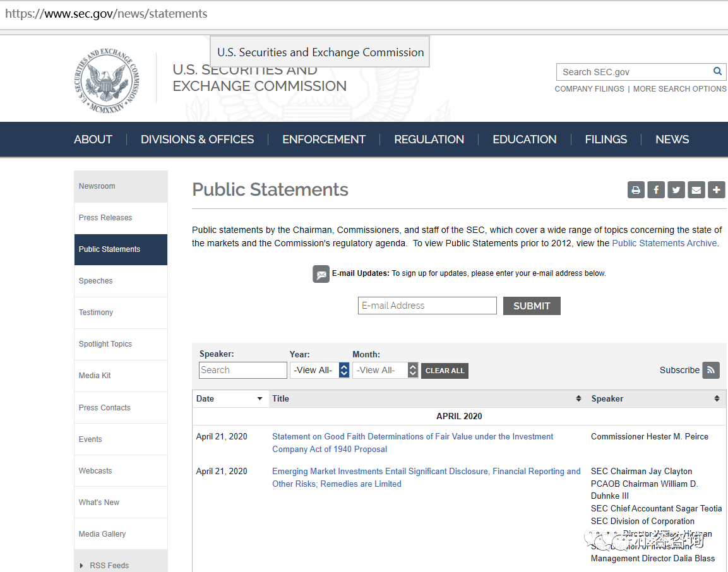This screenshot has height=572, width=728.
Task: Open Events sidebar link
Action: click(x=121, y=439)
